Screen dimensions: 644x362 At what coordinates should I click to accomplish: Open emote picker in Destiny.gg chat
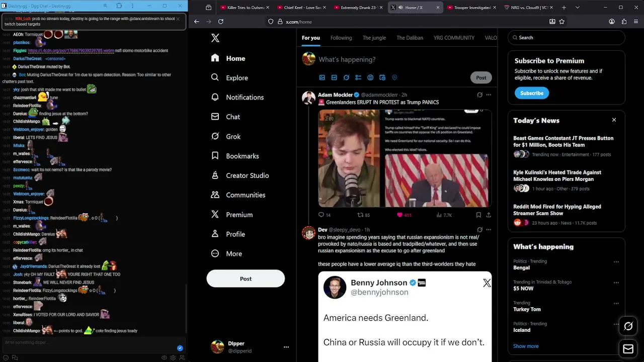pos(6,357)
